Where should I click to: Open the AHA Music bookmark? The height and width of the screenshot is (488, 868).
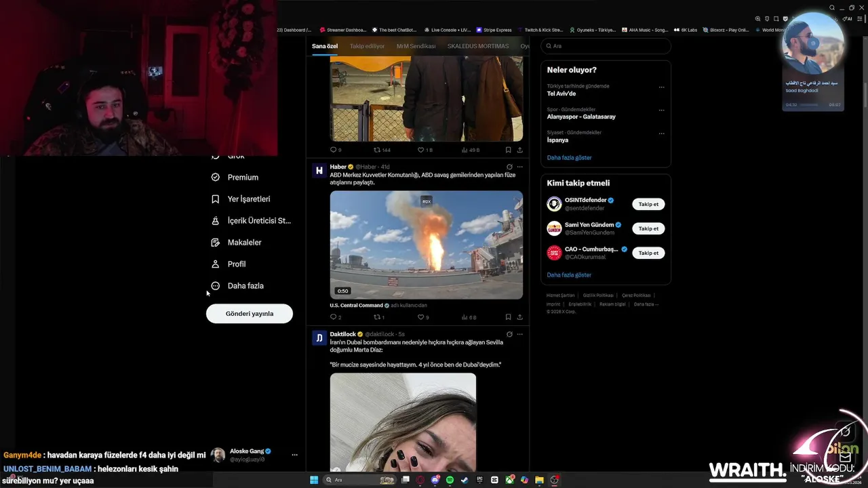[644, 30]
